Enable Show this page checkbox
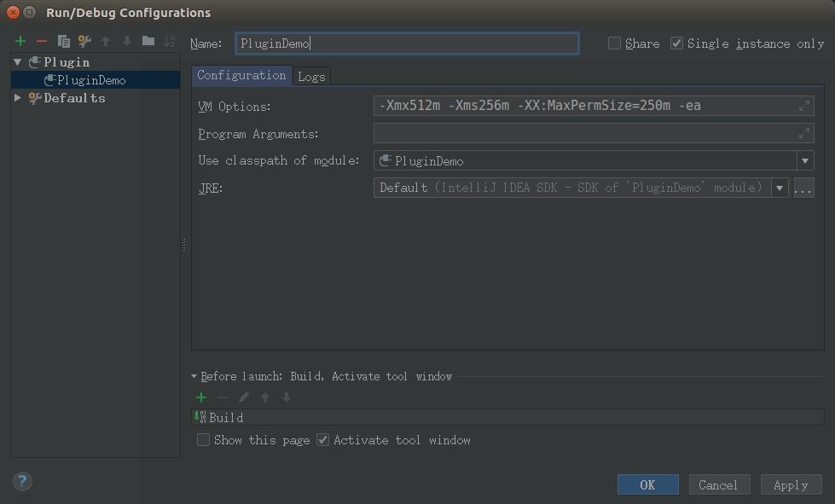835x504 pixels. 204,439
